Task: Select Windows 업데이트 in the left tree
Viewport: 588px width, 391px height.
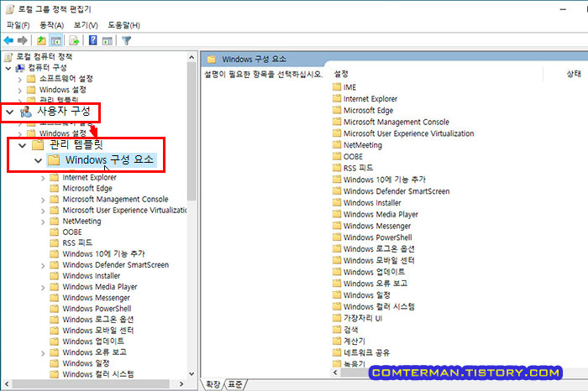Action: click(93, 341)
